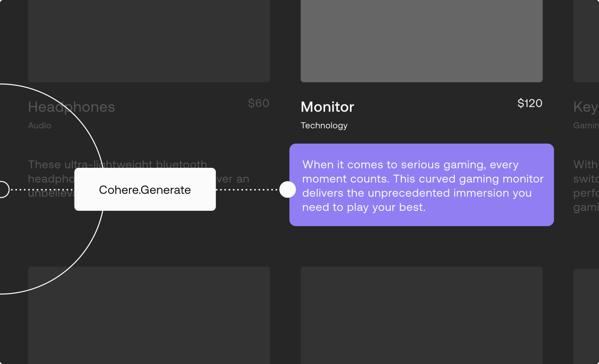599x364 pixels.
Task: Open the bottom-center product image placeholder
Action: 421,315
